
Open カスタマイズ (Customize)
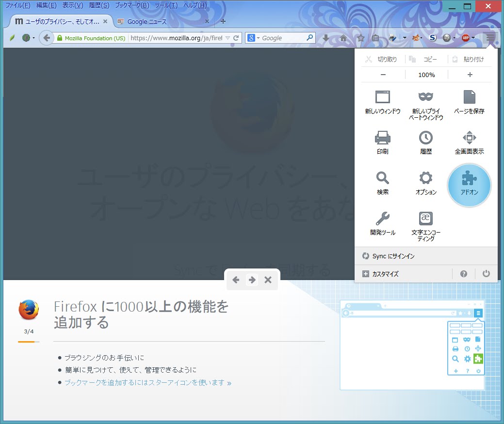click(403, 274)
